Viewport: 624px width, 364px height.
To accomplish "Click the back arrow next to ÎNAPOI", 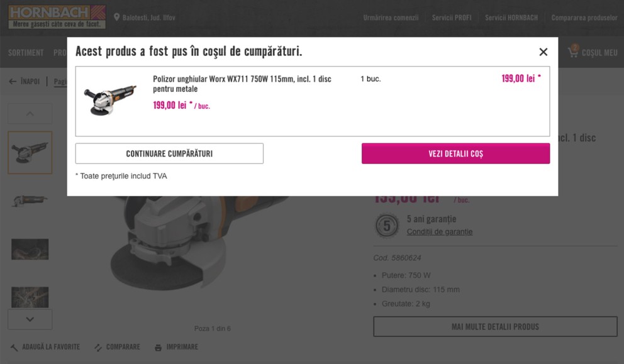I will pyautogui.click(x=13, y=82).
